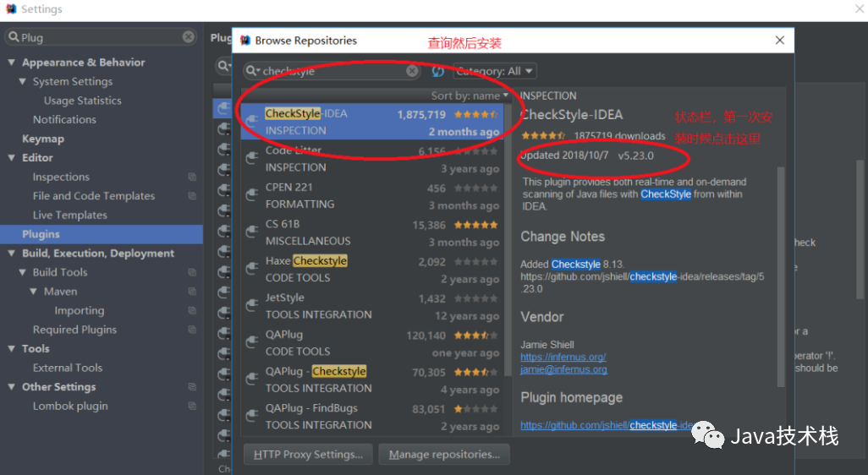Image resolution: width=868 pixels, height=475 pixels.
Task: Click the project-level icon next to Required Plugins
Action: 192,330
